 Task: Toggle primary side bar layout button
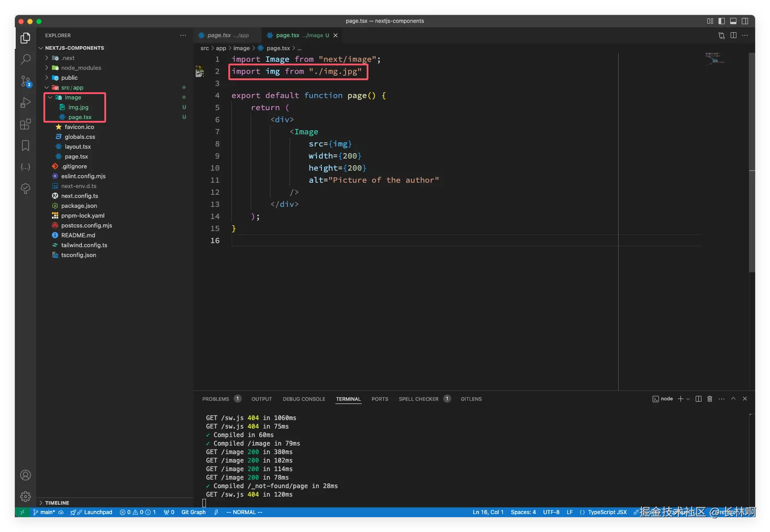(722, 21)
